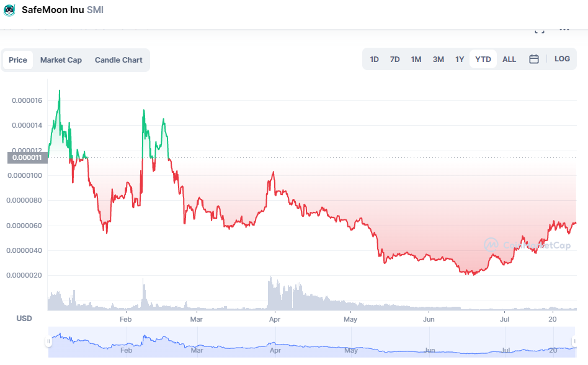Grab the right handle of range slider
The height and width of the screenshot is (365, 588).
[574, 341]
